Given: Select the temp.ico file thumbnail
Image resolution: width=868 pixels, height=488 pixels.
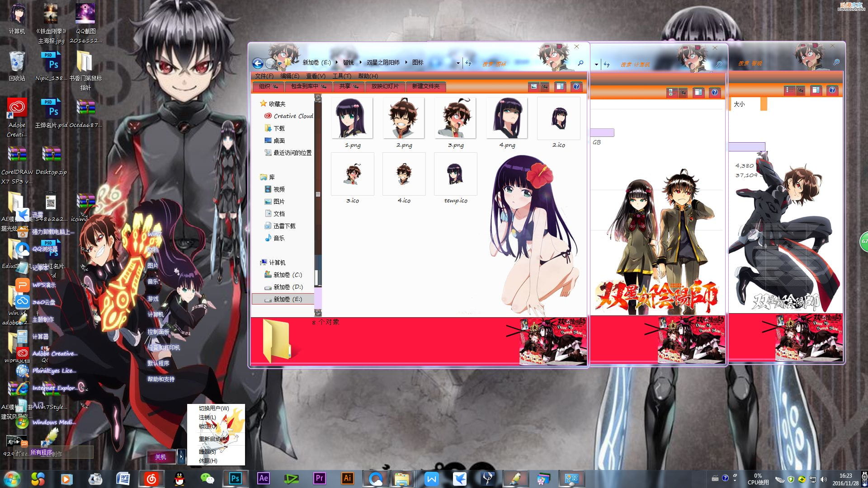Looking at the screenshot, I should [x=455, y=174].
